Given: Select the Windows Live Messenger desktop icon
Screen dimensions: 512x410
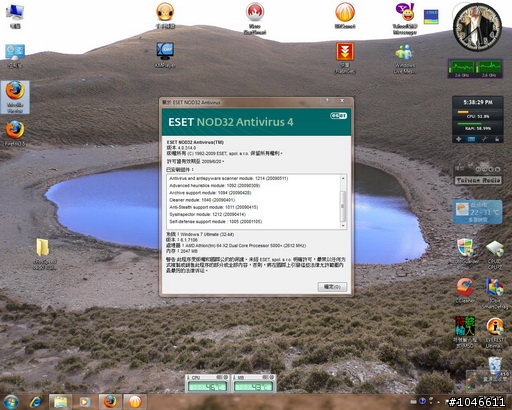Looking at the screenshot, I should (405, 58).
